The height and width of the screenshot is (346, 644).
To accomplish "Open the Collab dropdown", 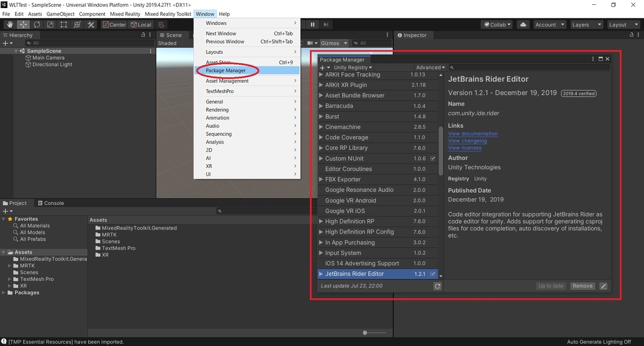I will coord(497,25).
